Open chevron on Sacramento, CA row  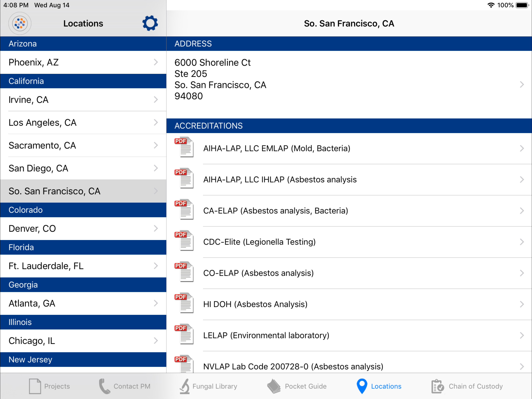coord(156,145)
